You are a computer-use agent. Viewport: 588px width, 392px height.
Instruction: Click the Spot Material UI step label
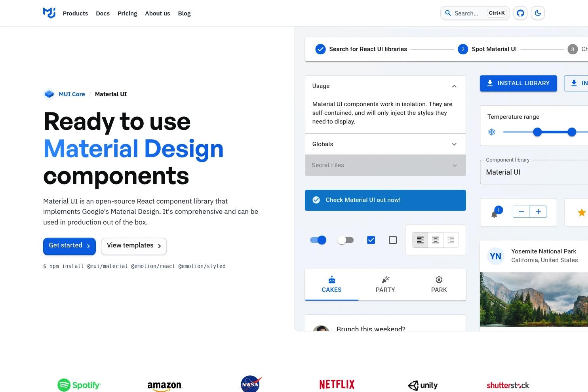pyautogui.click(x=494, y=49)
